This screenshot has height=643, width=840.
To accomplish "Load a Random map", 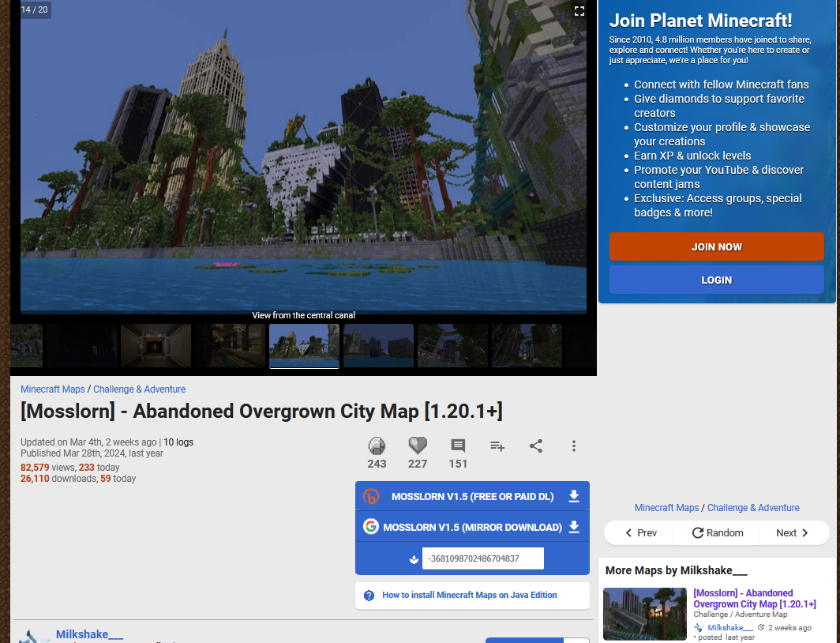I will click(718, 532).
